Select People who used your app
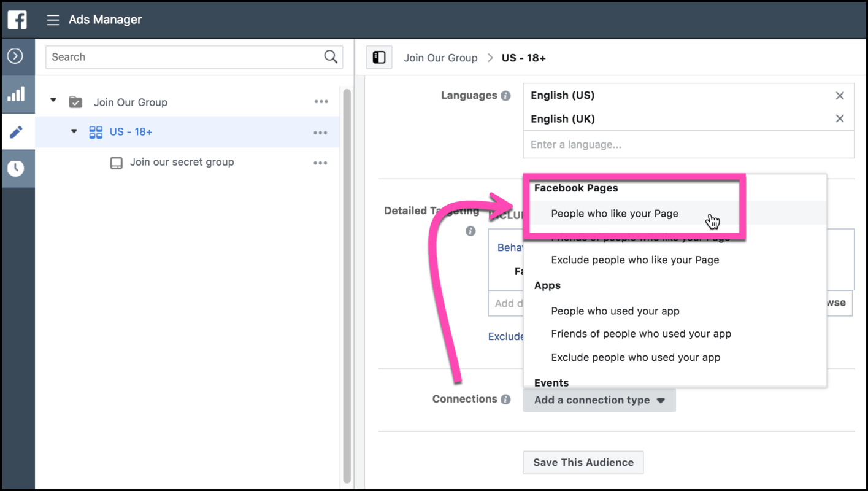This screenshot has height=491, width=868. pos(615,311)
